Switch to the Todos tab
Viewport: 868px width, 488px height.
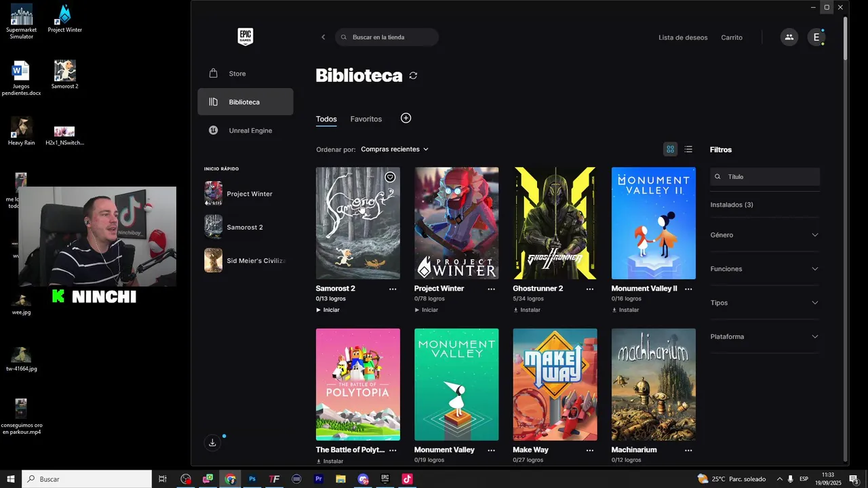[x=326, y=119]
